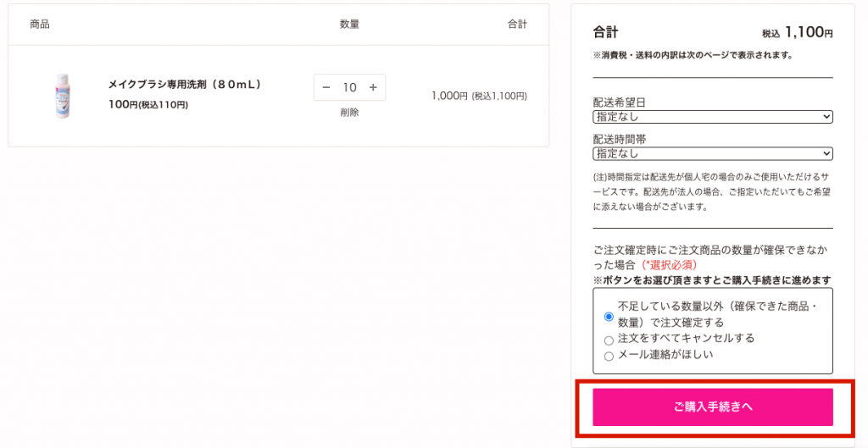Click the 合計 column header in the cart table

[517, 24]
